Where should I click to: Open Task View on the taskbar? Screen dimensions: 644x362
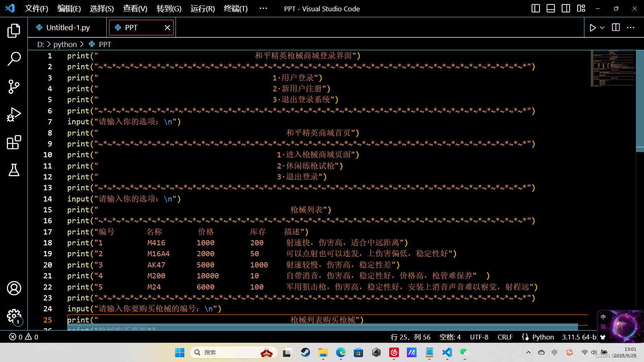pos(287,353)
